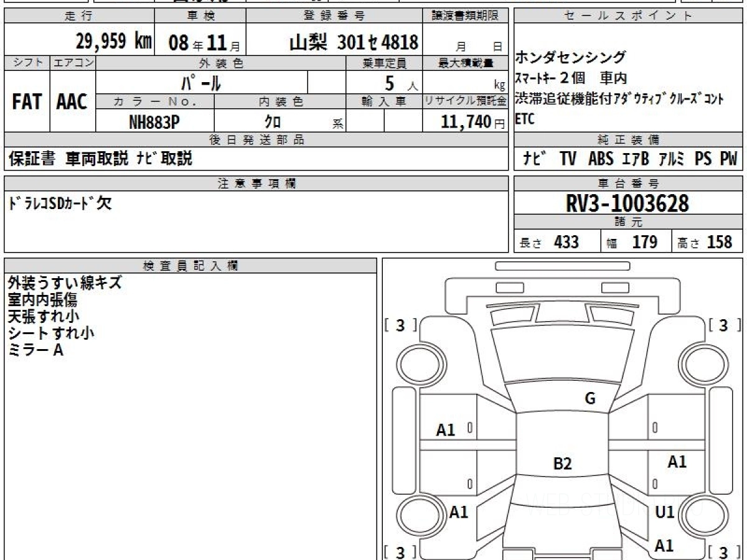Click the color code NH883P
Screen dimensions: 747x560
coord(154,122)
